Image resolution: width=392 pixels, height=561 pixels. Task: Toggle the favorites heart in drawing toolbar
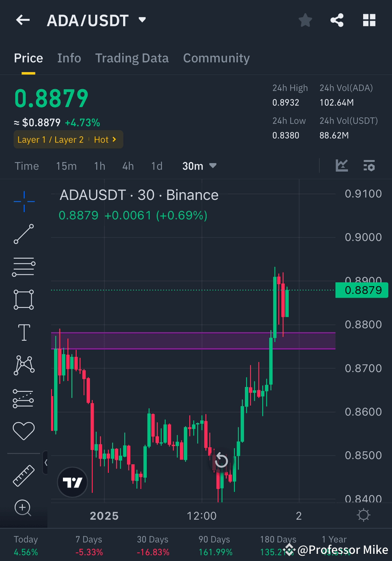23,431
